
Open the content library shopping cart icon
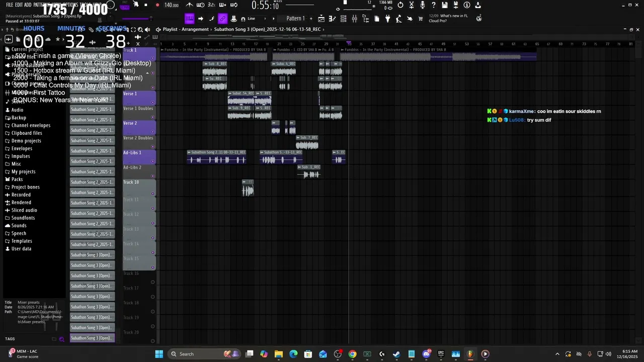click(x=421, y=19)
